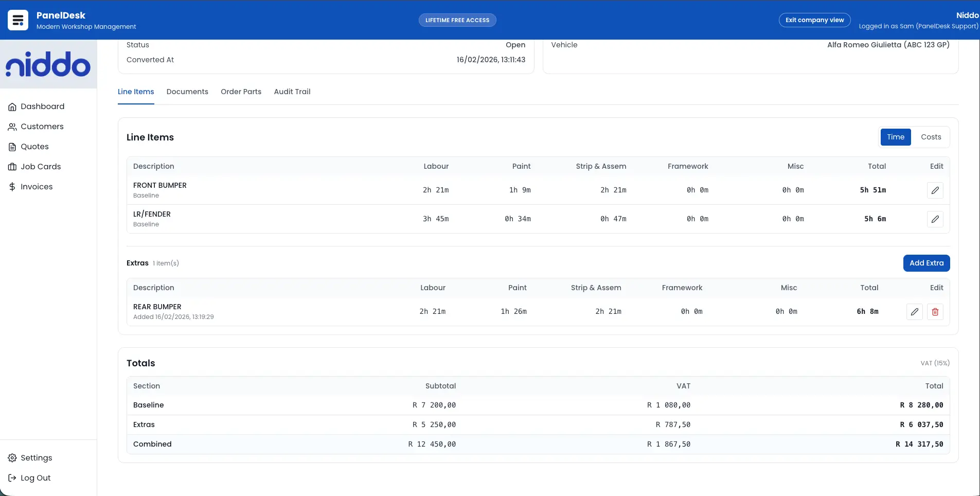The height and width of the screenshot is (496, 980).
Task: Select the Order Parts tab
Action: (241, 92)
